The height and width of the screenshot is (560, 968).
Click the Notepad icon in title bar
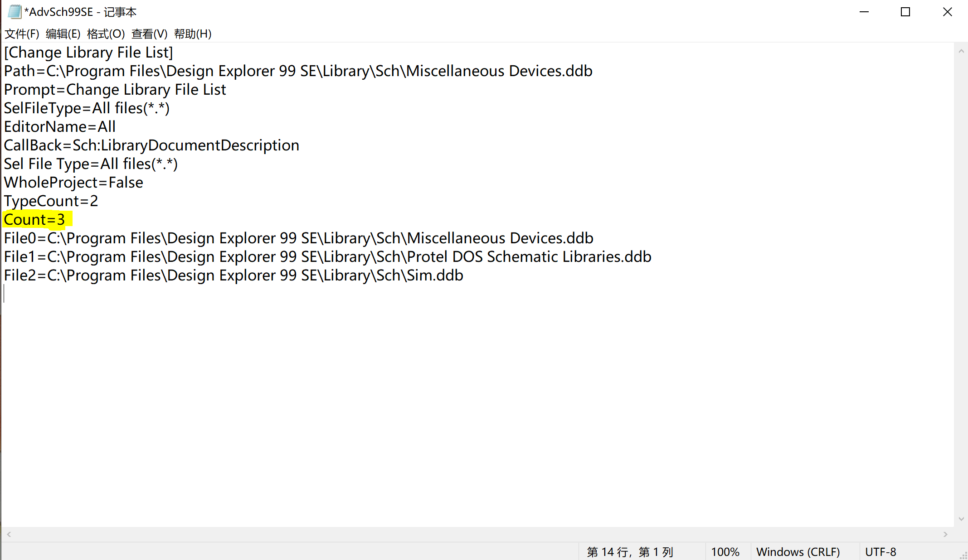click(x=14, y=12)
